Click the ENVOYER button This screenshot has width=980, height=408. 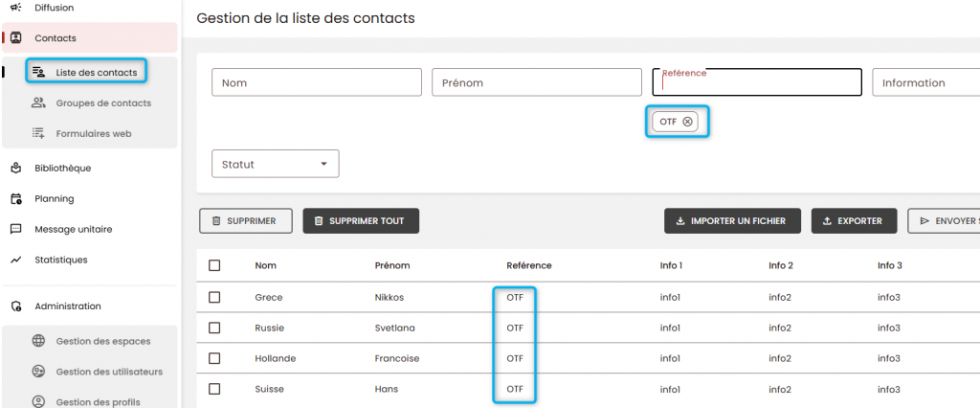coord(944,221)
